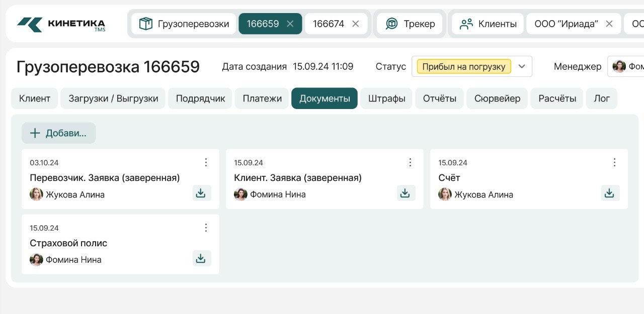Viewport: 644px width, 314px height.
Task: Select the Подрядчик tab
Action: (x=200, y=98)
